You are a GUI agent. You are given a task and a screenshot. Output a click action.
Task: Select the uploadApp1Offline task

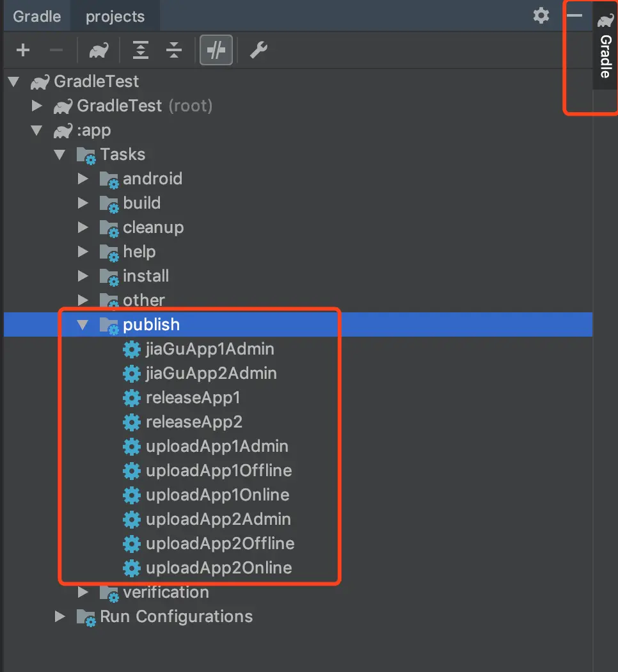pyautogui.click(x=219, y=471)
